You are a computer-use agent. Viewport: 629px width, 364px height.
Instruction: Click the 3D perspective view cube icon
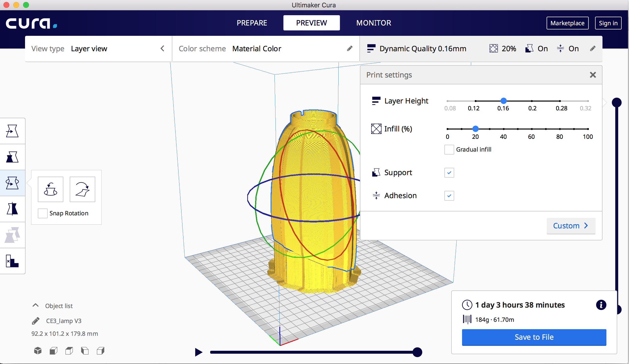(x=38, y=351)
